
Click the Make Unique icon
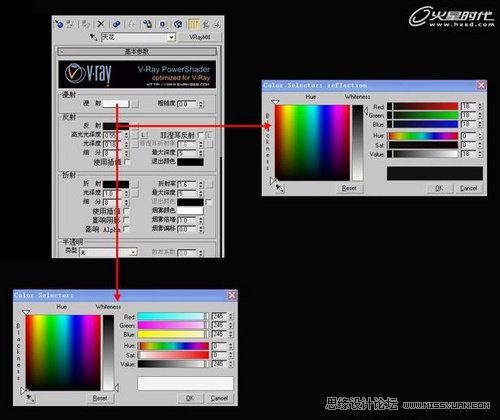132,24
